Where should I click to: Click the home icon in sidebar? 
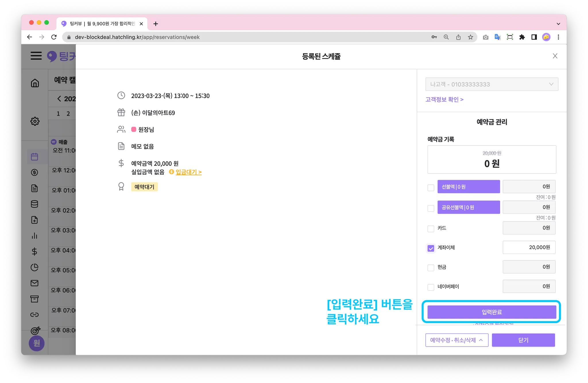(35, 83)
